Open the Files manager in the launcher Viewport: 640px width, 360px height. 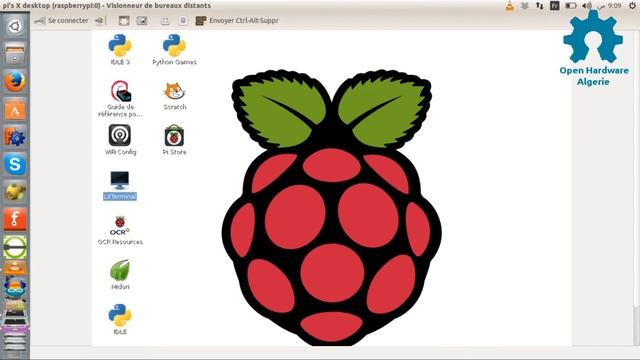pos(15,54)
